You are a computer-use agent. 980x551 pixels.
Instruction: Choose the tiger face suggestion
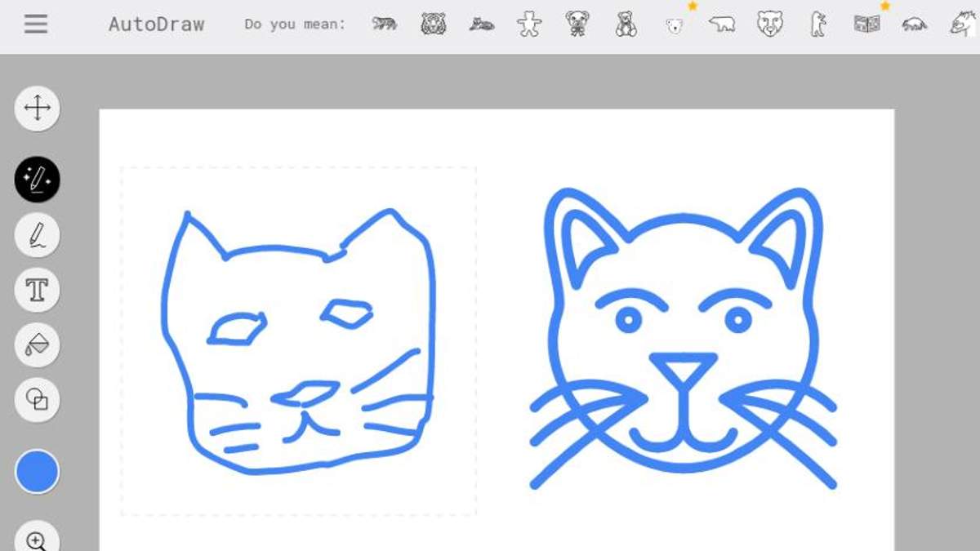433,24
